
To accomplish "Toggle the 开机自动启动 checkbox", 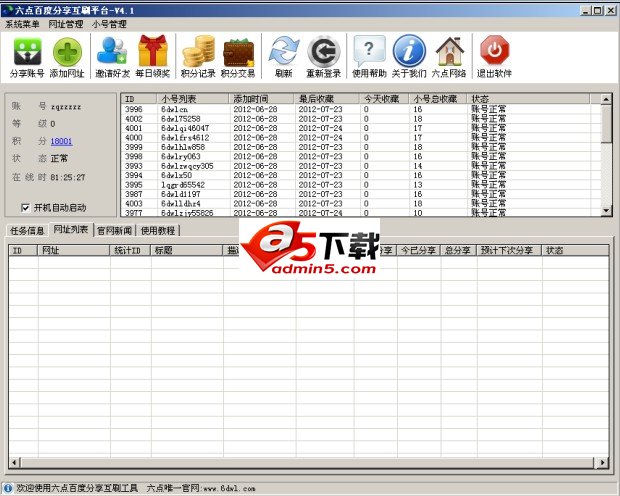I will pyautogui.click(x=25, y=208).
